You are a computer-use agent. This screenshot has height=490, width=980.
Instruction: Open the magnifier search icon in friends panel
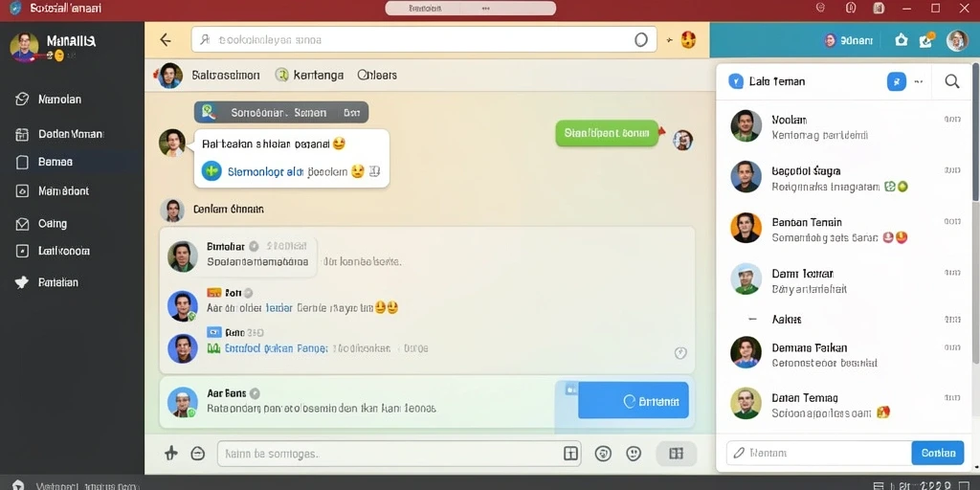[952, 81]
